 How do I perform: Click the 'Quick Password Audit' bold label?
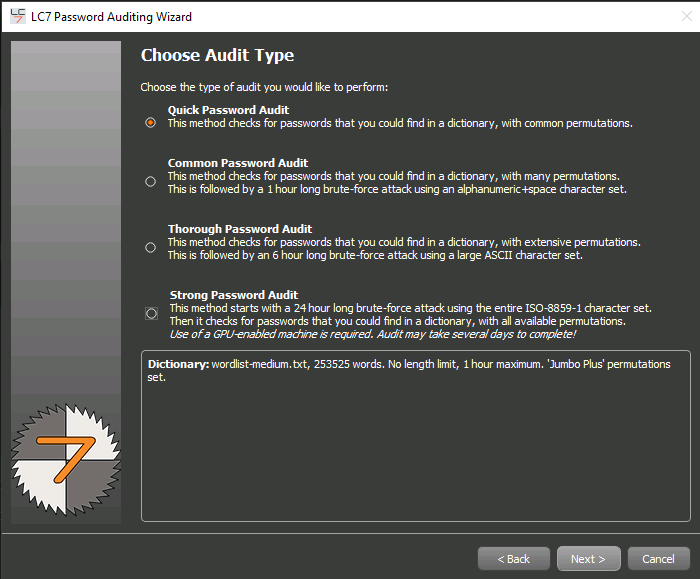(x=228, y=110)
